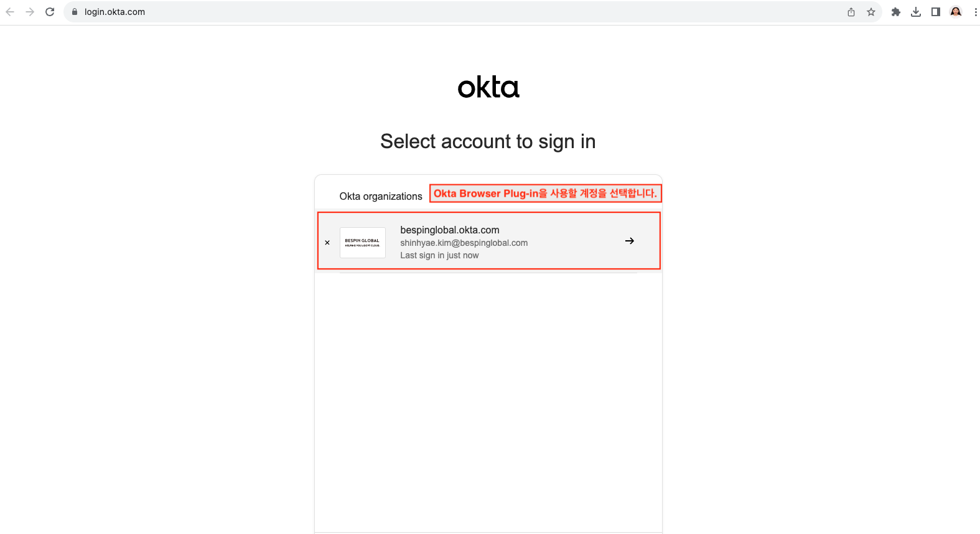The width and height of the screenshot is (980, 534).
Task: Select the bespinglobal.okta.com organization
Action: click(x=450, y=230)
